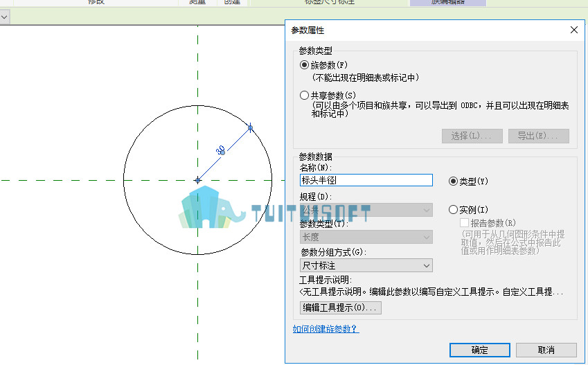Click into the 名称 field containing 标头半径
588x365 pixels.
pos(366,180)
